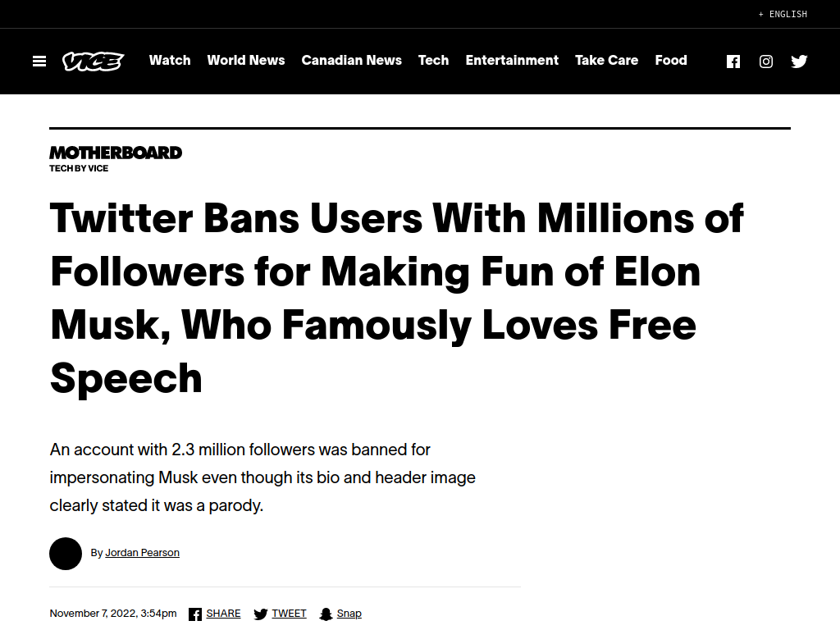Open the Watch menu item

pyautogui.click(x=170, y=60)
